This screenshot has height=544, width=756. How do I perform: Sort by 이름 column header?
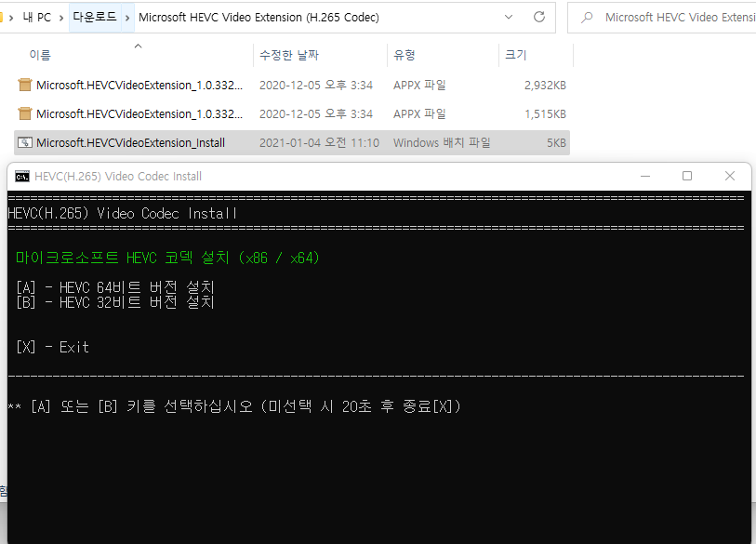tap(40, 55)
